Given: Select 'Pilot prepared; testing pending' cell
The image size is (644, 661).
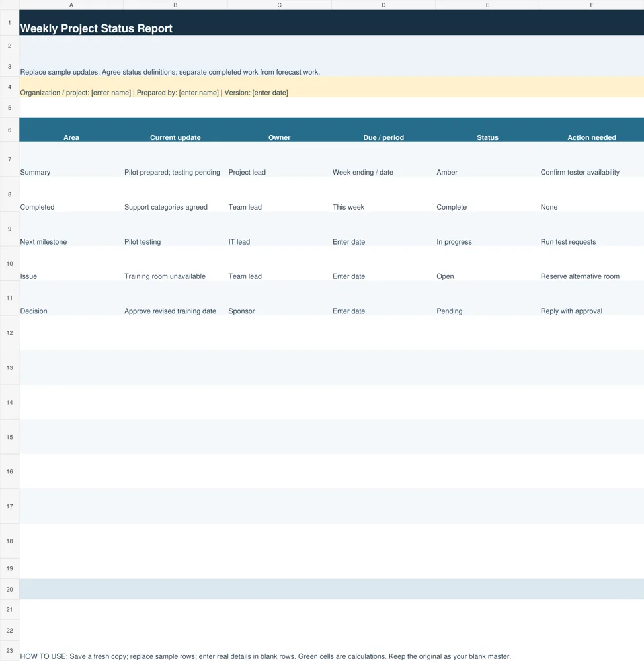Looking at the screenshot, I should click(x=175, y=159).
